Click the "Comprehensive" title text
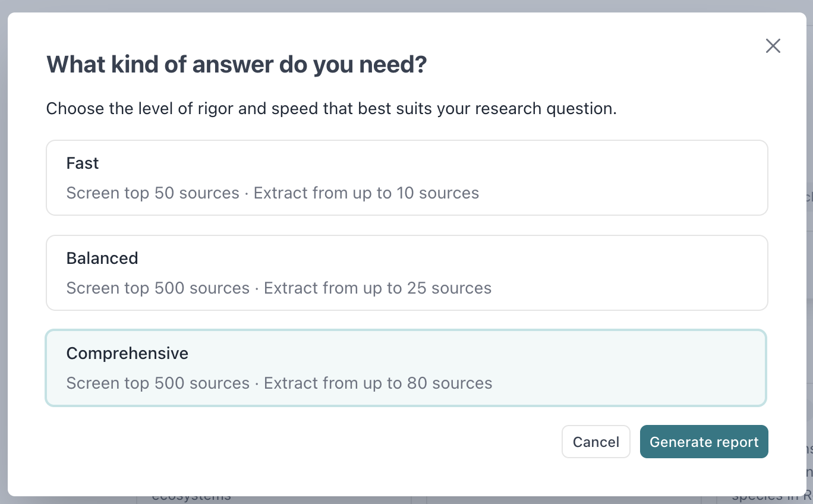Screen dimensions: 813x504 (x=127, y=354)
